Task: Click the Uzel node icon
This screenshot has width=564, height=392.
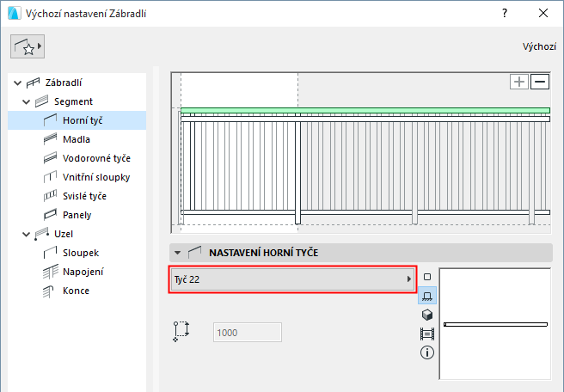Action: (x=41, y=234)
